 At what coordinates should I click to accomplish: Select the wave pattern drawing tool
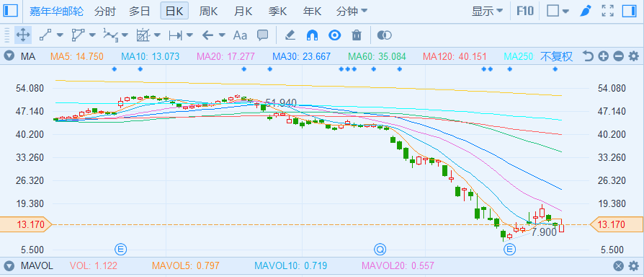110,35
